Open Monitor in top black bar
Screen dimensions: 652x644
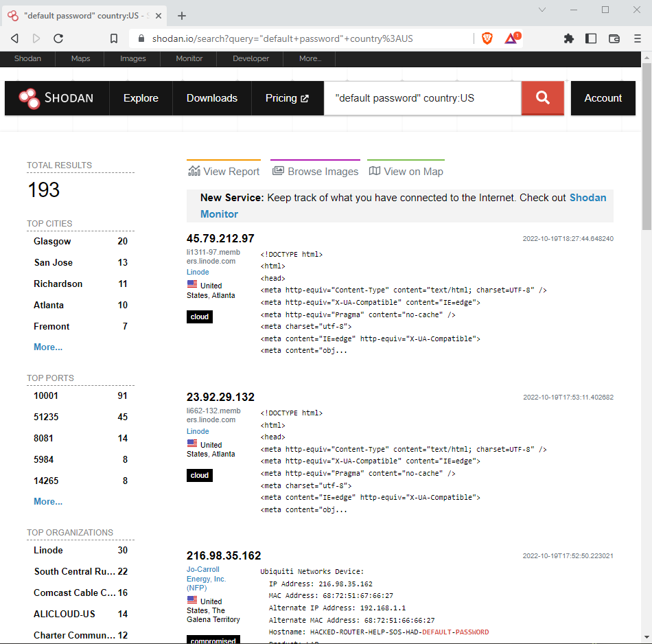189,58
